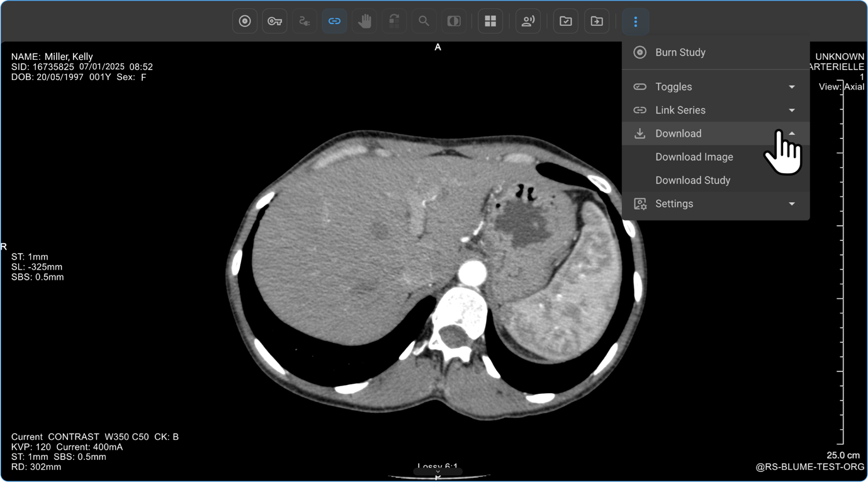This screenshot has width=868, height=482.
Task: Close the three-dot more options menu
Action: coord(635,21)
